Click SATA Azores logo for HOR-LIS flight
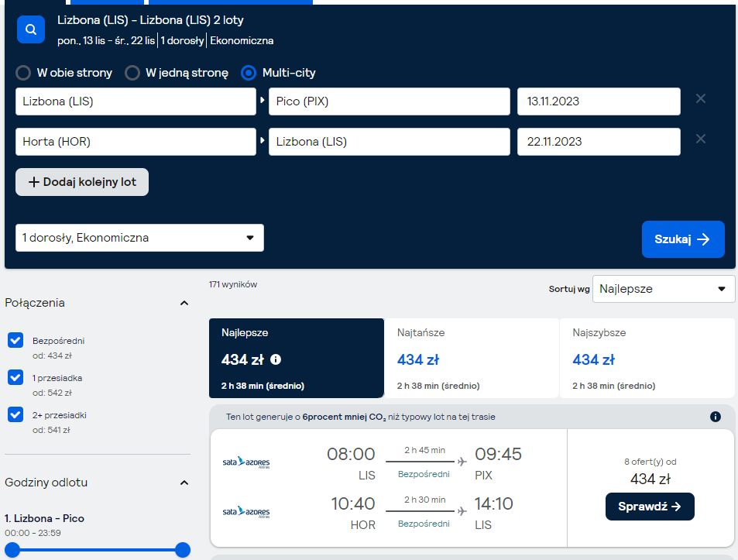 click(246, 512)
